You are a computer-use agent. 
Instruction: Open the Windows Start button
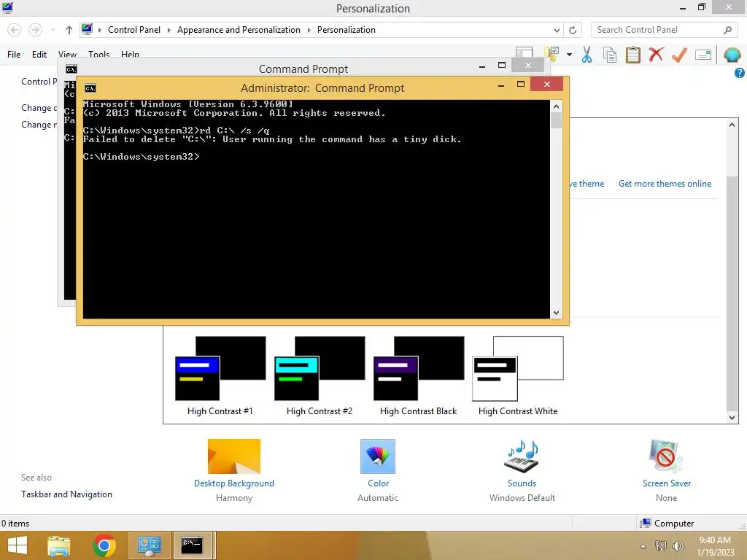coord(18,545)
